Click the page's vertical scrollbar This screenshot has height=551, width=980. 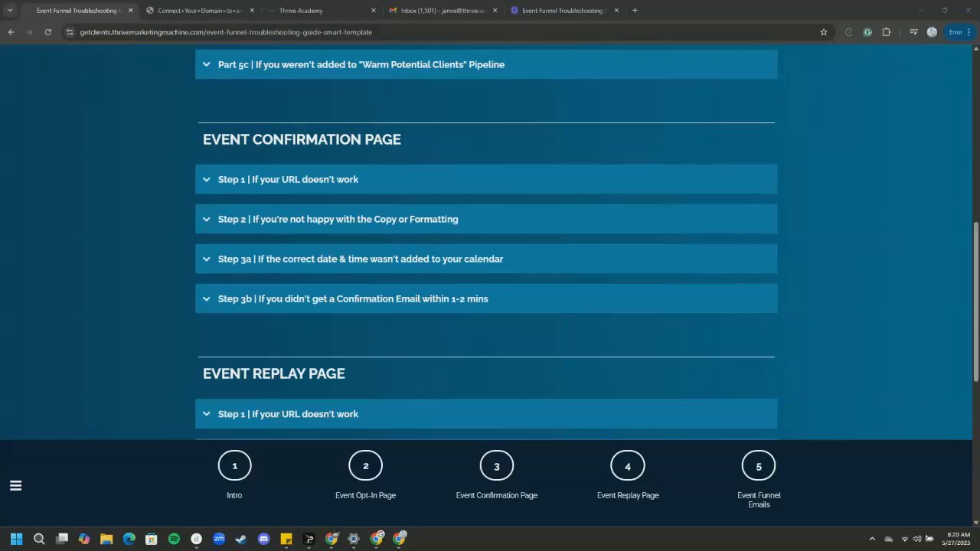[975, 302]
